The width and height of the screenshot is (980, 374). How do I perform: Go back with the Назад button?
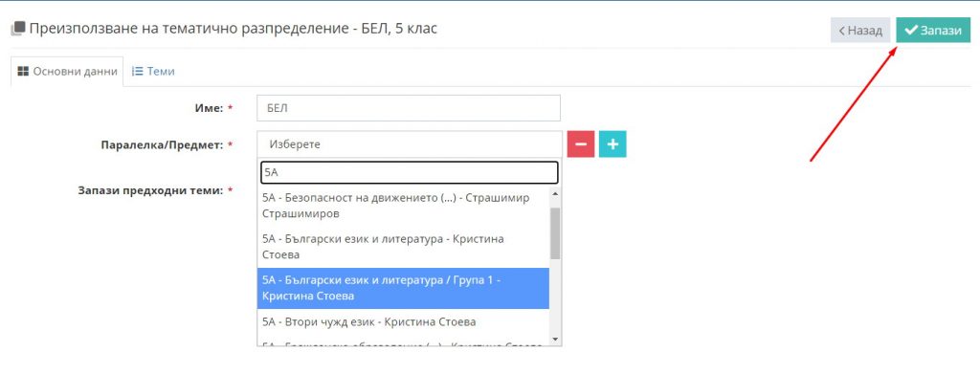click(x=860, y=30)
